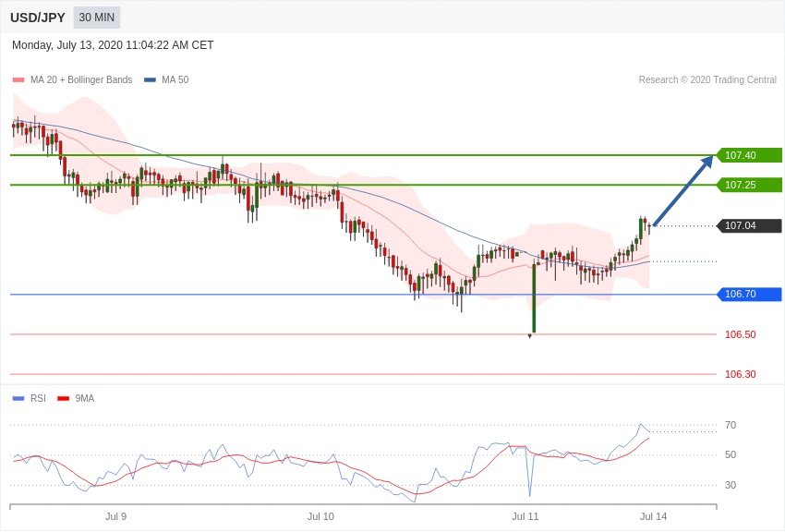Screen dimensions: 785x532
Task: Click the 30 MIN timeframe button
Action: point(96,18)
